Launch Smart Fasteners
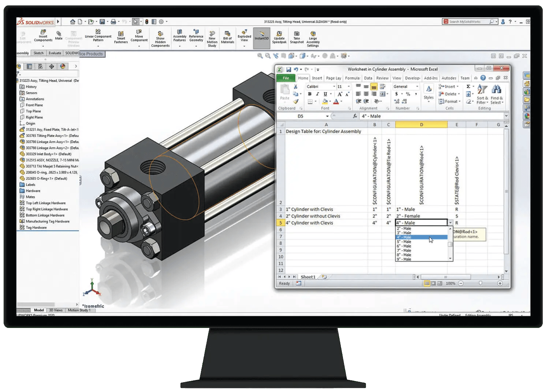 (121, 37)
